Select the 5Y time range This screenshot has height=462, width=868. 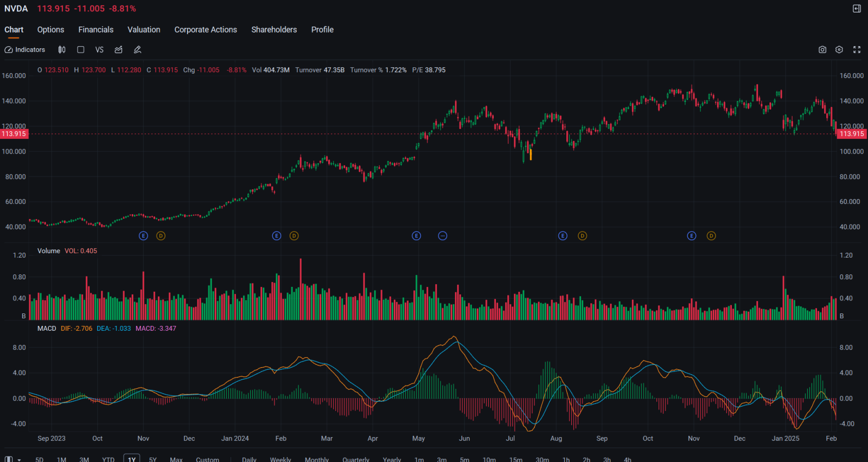(153, 459)
